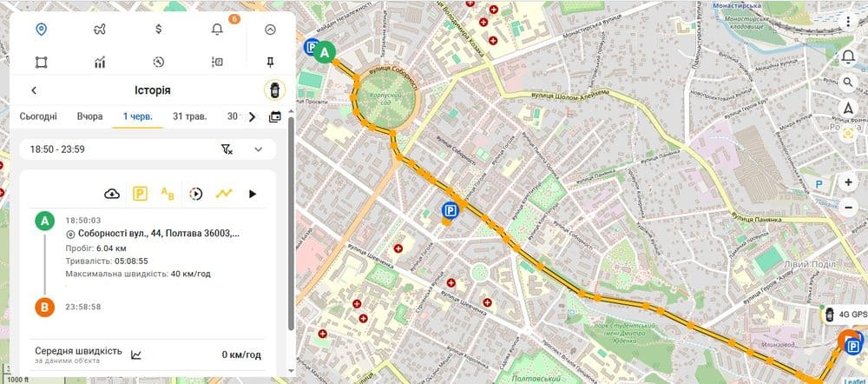The height and width of the screenshot is (384, 868).
Task: Select the partially visible 30 date tab
Action: click(233, 116)
